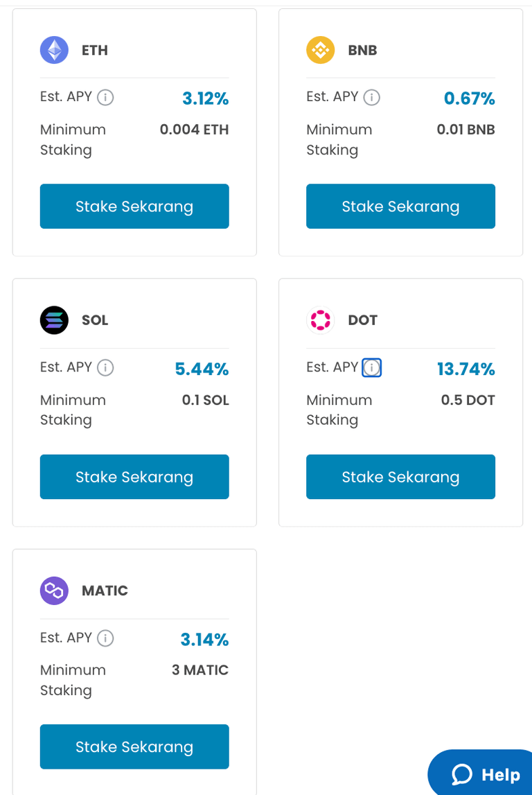Click the MATIC card title text
The image size is (532, 795).
pos(105,591)
